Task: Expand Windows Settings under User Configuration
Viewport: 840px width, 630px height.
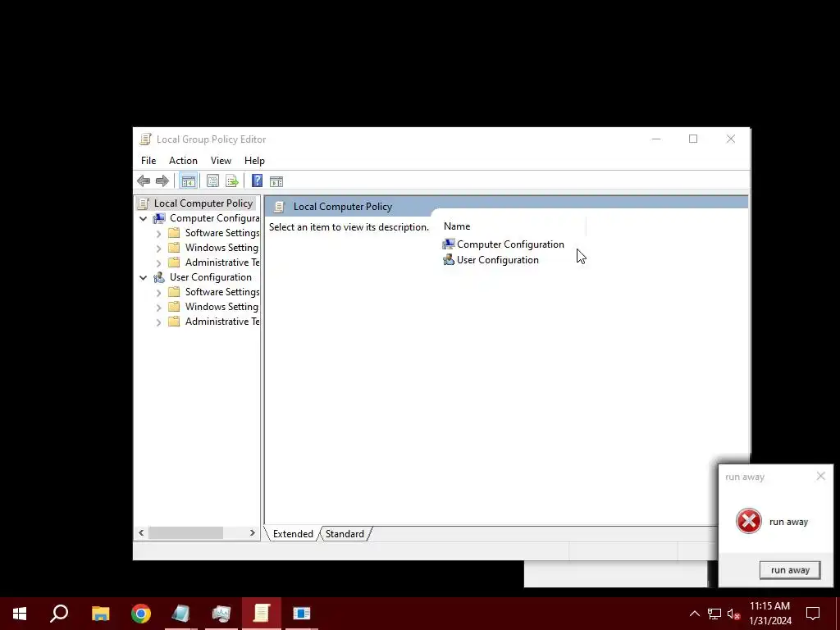Action: (158, 308)
